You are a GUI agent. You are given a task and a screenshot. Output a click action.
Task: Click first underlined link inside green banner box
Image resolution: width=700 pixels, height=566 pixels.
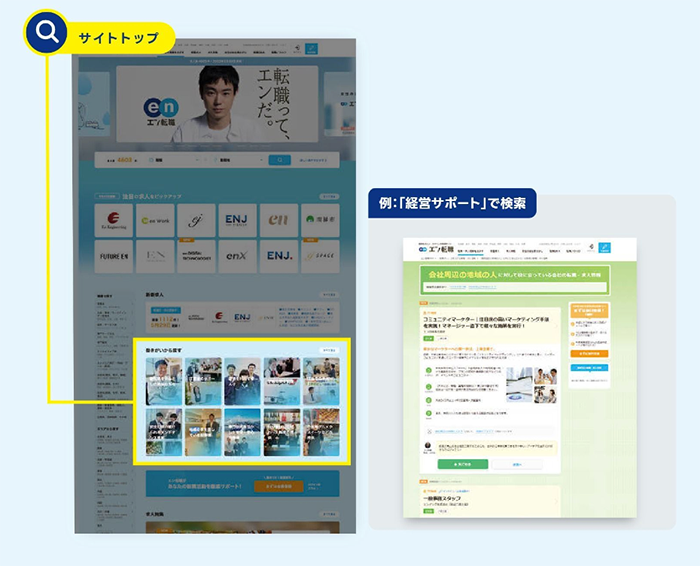[458, 287]
